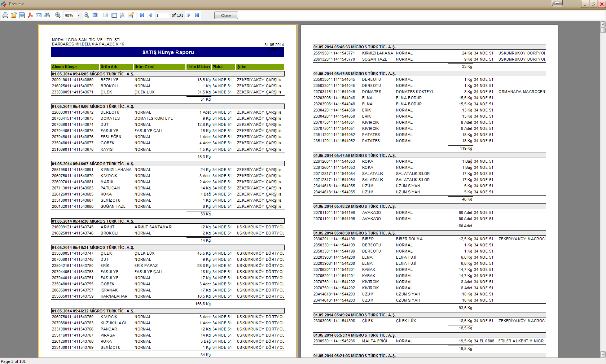Click the 'Ürün Adı' column header
The height and width of the screenshot is (364, 606).
coord(116,67)
